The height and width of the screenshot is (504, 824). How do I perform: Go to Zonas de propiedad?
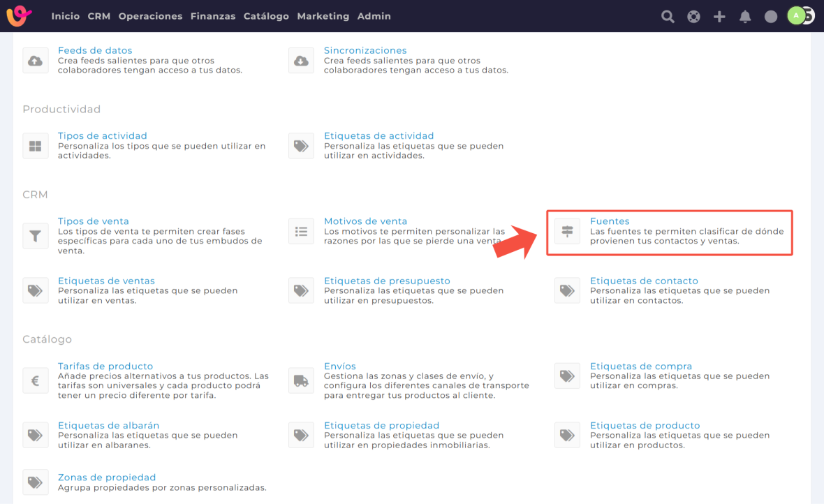coord(107,477)
